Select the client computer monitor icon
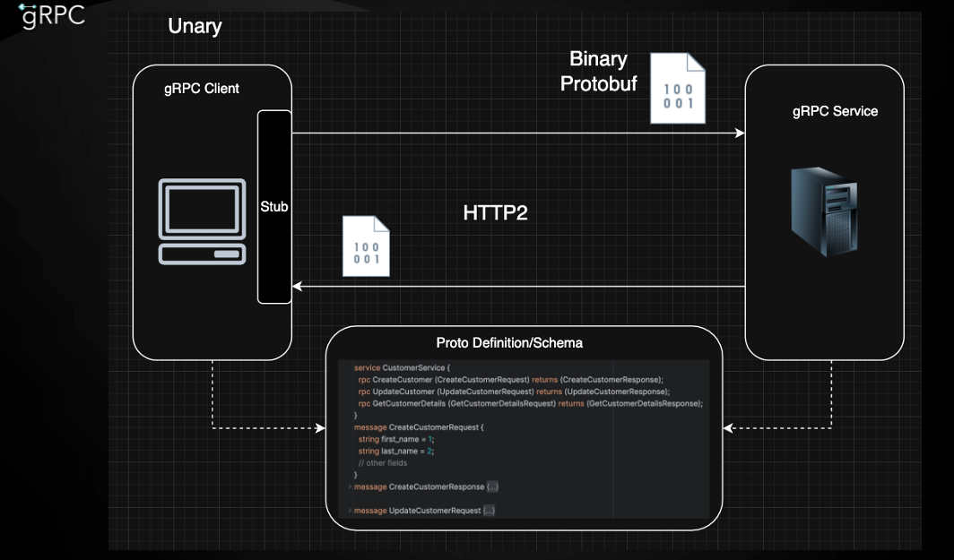The height and width of the screenshot is (560, 954). (x=201, y=221)
